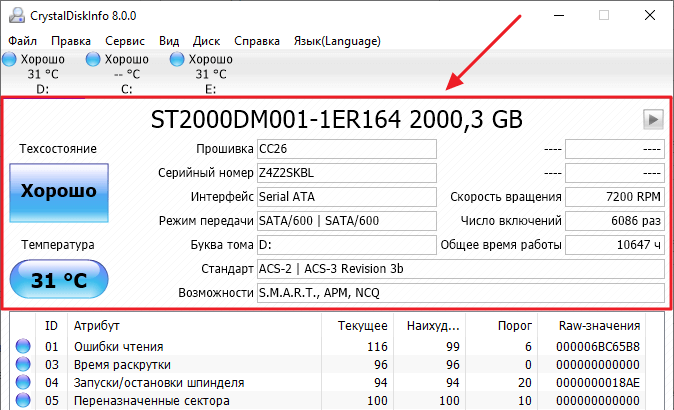Click the Raw-значения column header

coord(601,325)
